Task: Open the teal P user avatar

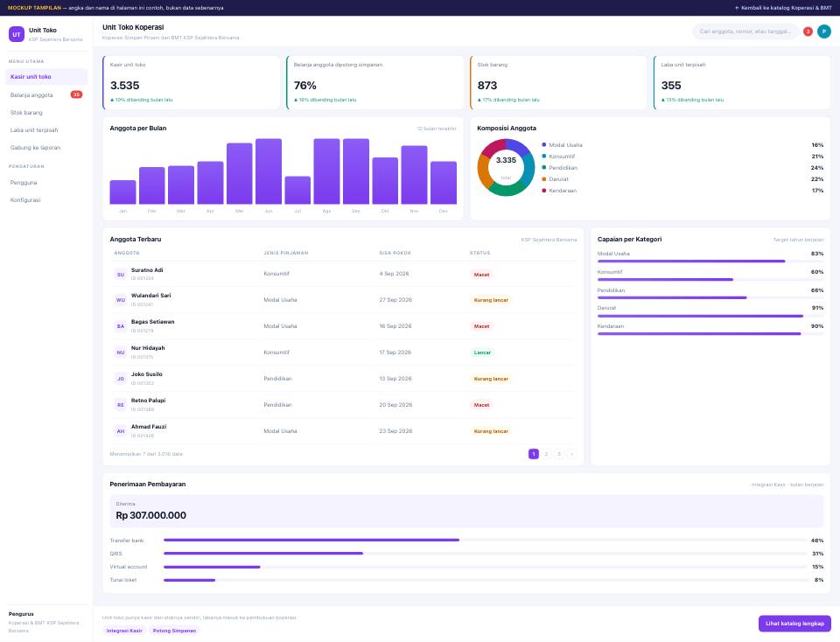Action: (x=824, y=31)
